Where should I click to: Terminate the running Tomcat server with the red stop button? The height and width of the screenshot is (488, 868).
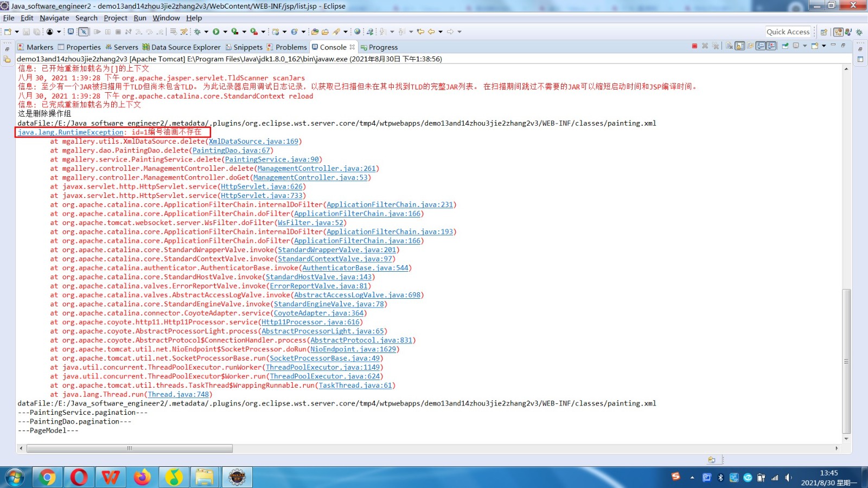point(694,46)
